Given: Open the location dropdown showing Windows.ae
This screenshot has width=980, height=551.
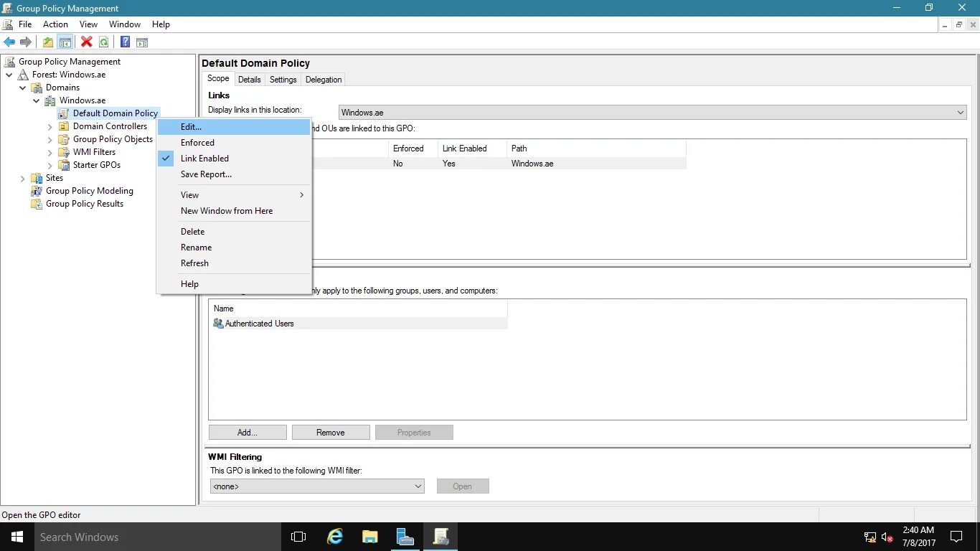Looking at the screenshot, I should tap(652, 113).
